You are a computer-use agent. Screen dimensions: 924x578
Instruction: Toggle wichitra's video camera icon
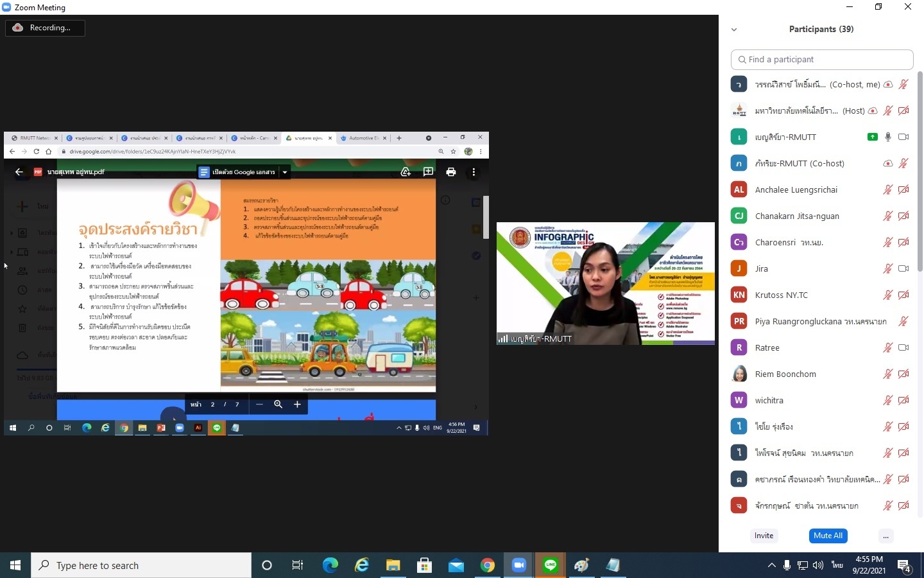pyautogui.click(x=903, y=400)
